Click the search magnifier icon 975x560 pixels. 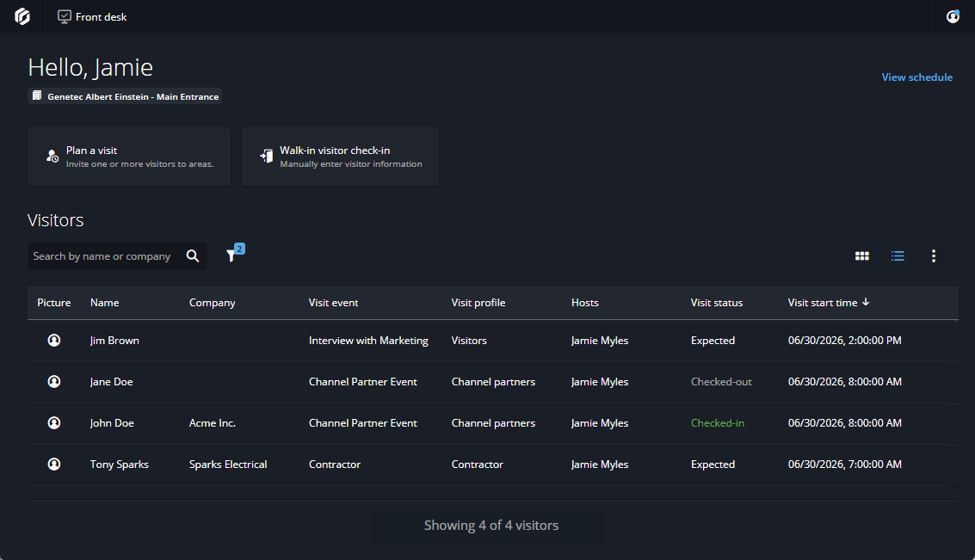pyautogui.click(x=193, y=256)
